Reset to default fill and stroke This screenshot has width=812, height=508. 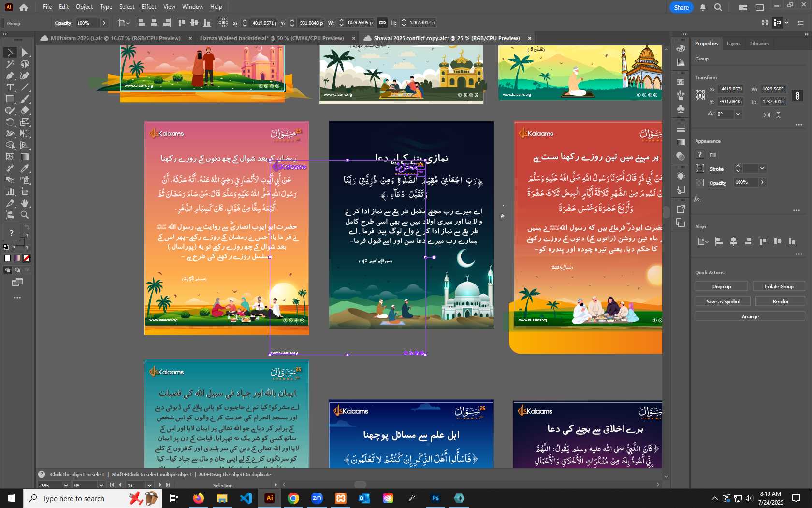click(x=6, y=247)
